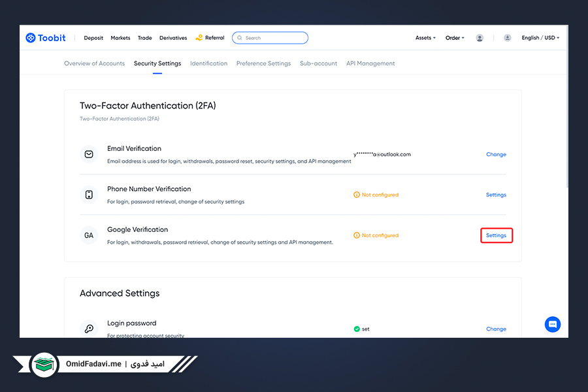Click the Google Verification title
The height and width of the screenshot is (392, 588).
click(138, 229)
